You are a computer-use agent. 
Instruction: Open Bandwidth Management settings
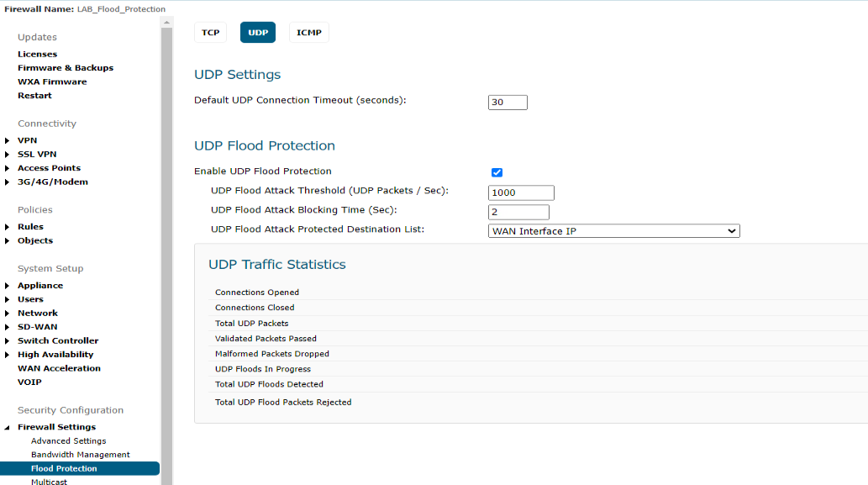[81, 455]
